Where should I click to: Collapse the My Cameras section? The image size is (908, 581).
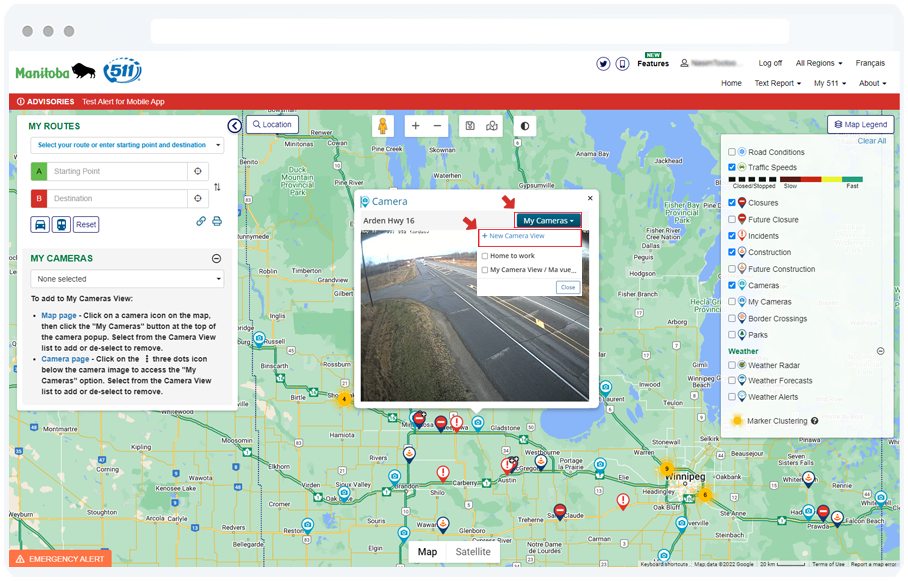[217, 259]
